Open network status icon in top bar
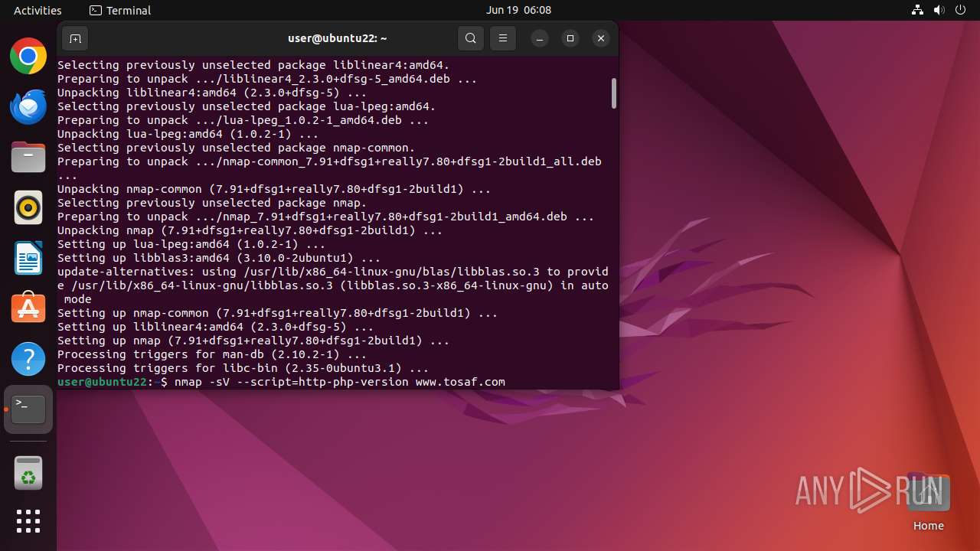Viewport: 980px width, 551px height. pyautogui.click(x=918, y=10)
